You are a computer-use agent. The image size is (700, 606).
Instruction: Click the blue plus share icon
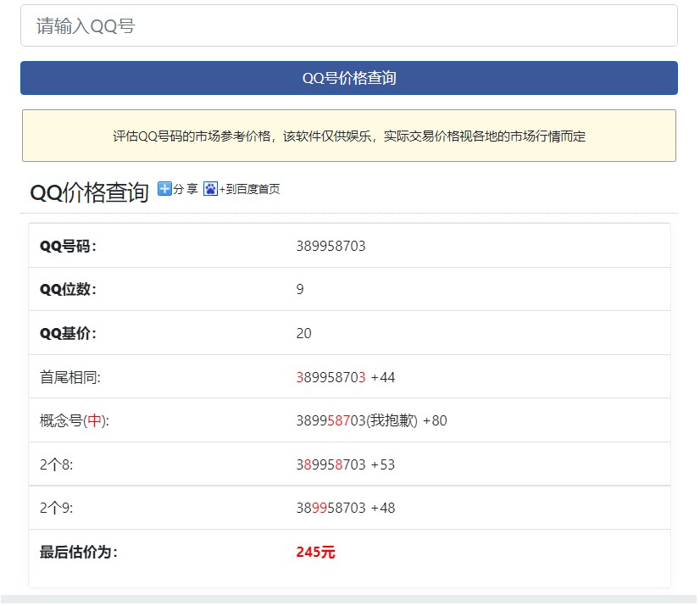click(164, 189)
